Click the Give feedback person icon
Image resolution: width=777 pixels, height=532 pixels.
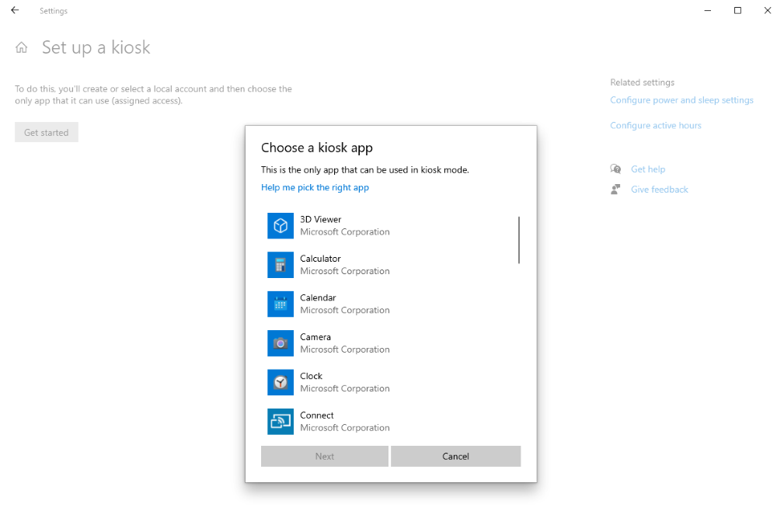tap(615, 189)
